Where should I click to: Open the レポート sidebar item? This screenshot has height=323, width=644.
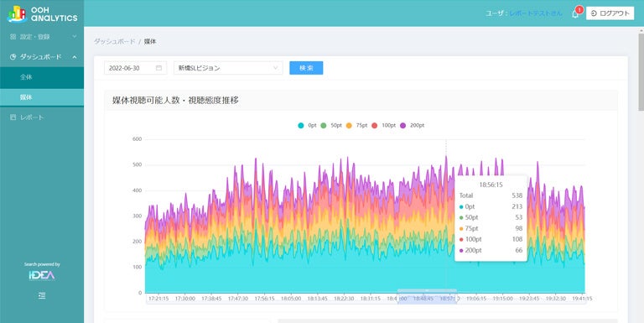[42, 117]
